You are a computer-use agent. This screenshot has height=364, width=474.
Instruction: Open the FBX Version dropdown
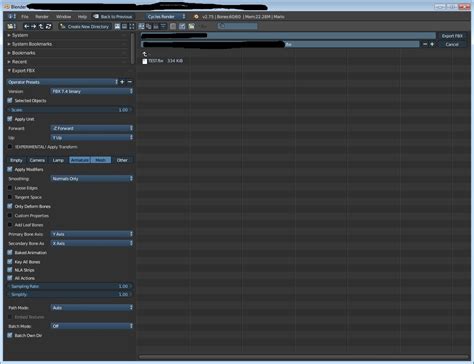pos(92,91)
